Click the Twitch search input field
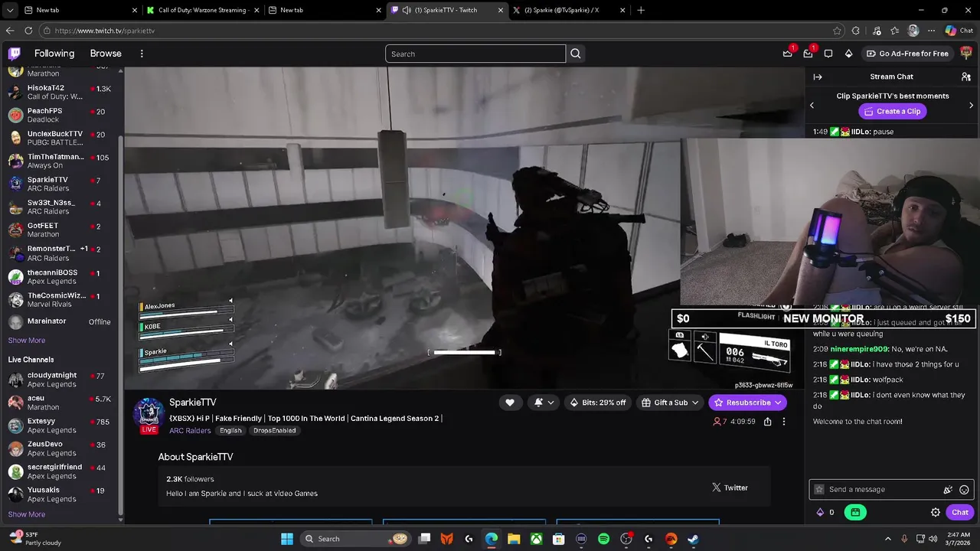 [475, 54]
